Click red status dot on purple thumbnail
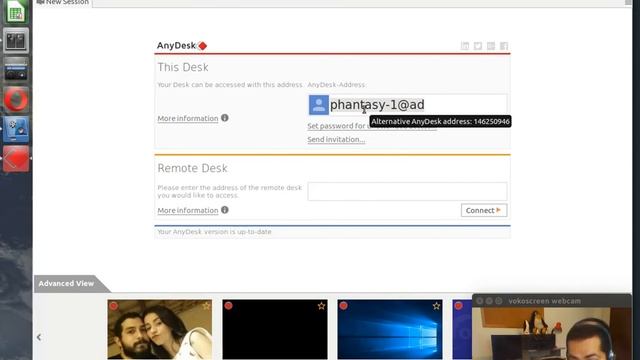Image resolution: width=640 pixels, height=360 pixels. 459,306
